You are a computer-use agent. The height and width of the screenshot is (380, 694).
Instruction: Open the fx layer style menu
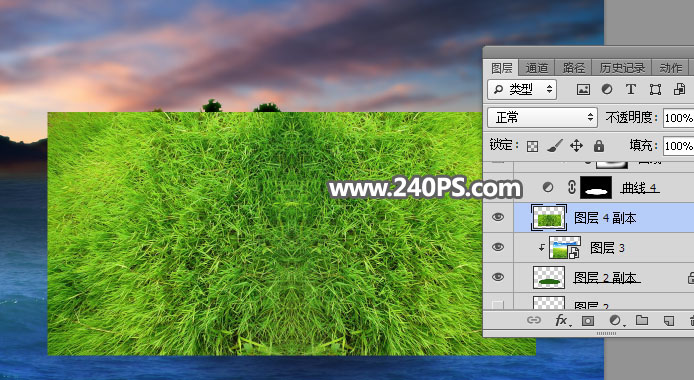click(562, 320)
